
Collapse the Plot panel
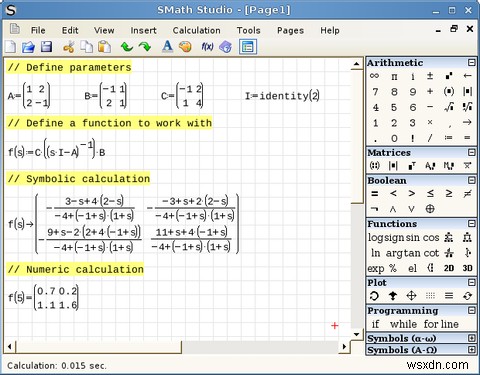[471, 283]
